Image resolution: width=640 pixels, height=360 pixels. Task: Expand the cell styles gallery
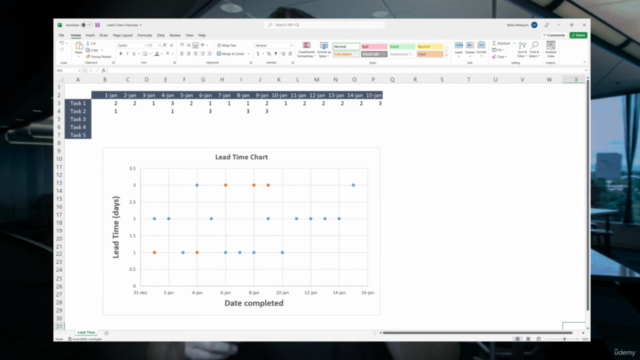click(447, 55)
